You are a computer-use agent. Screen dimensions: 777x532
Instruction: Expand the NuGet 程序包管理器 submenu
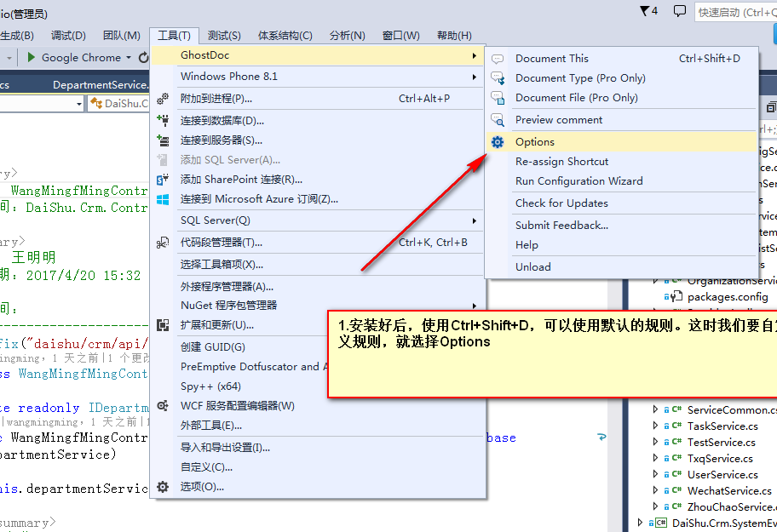coord(475,305)
